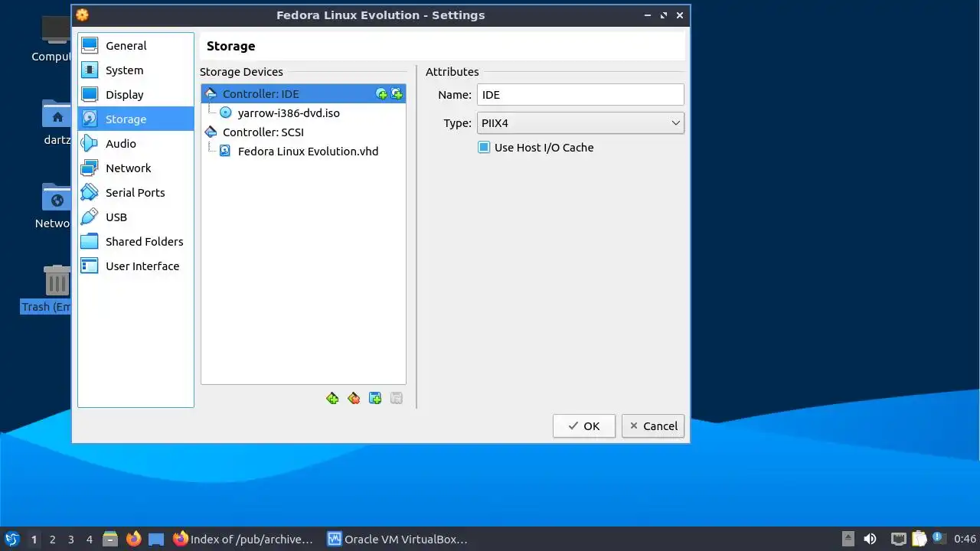Switch to the Oracle VM VirtualBox taskbar window
The height and width of the screenshot is (551, 980).
pyautogui.click(x=397, y=540)
